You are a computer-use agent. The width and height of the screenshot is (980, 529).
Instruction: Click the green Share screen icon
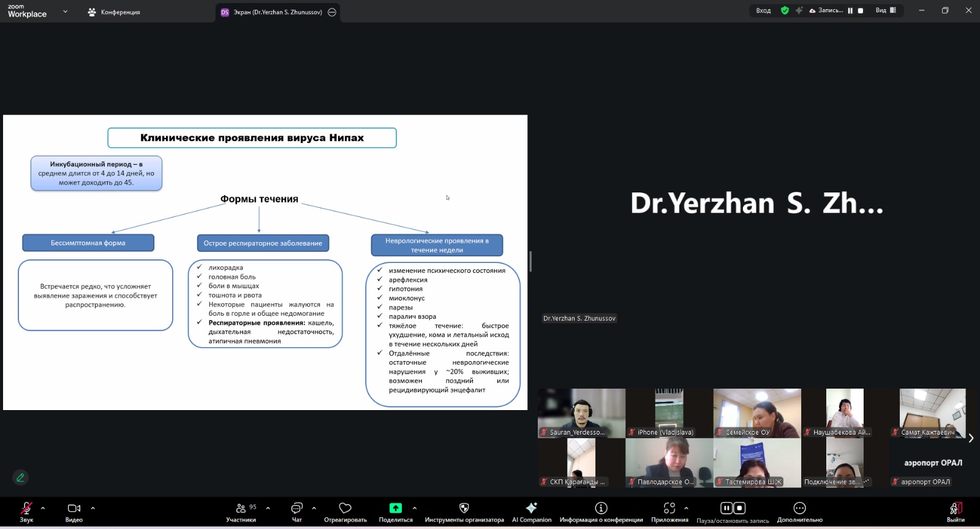396,508
